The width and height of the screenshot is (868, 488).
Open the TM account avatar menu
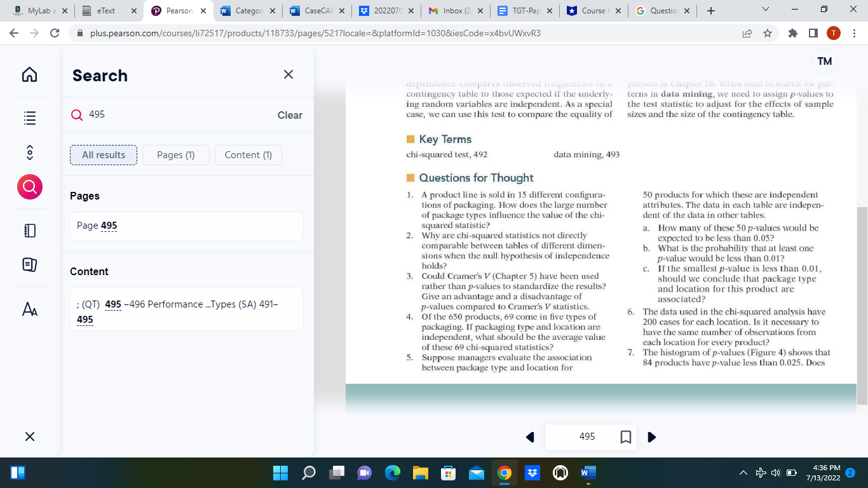pyautogui.click(x=824, y=61)
